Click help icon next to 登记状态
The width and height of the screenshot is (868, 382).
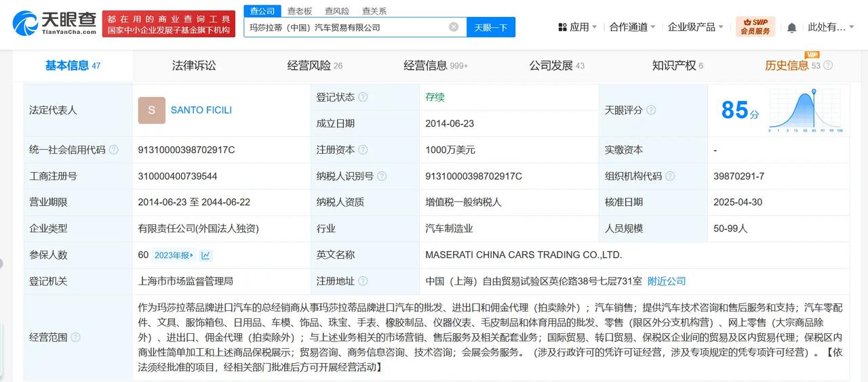pos(363,97)
